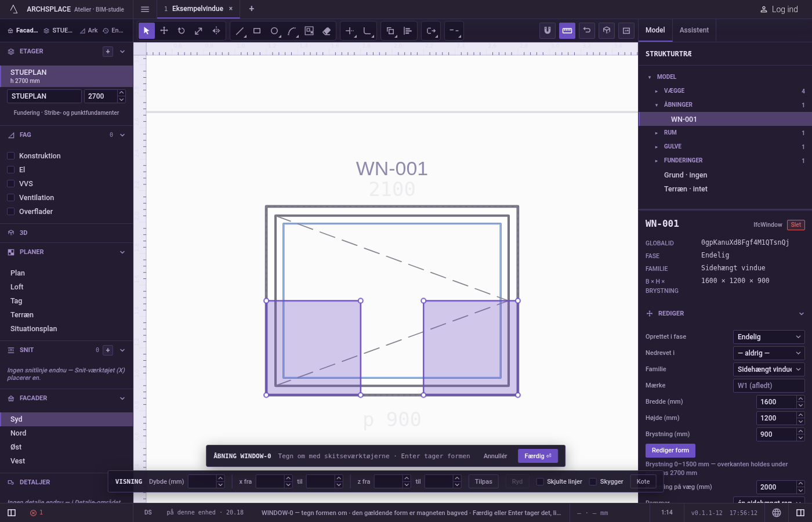
Task: Select the Rectangle sketch tool
Action: pos(257,31)
